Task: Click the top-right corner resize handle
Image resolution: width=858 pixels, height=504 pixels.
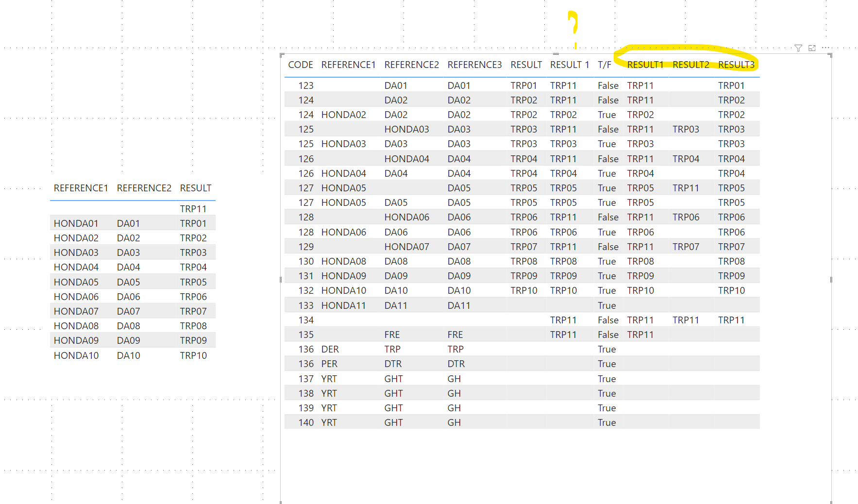Action: tap(831, 55)
